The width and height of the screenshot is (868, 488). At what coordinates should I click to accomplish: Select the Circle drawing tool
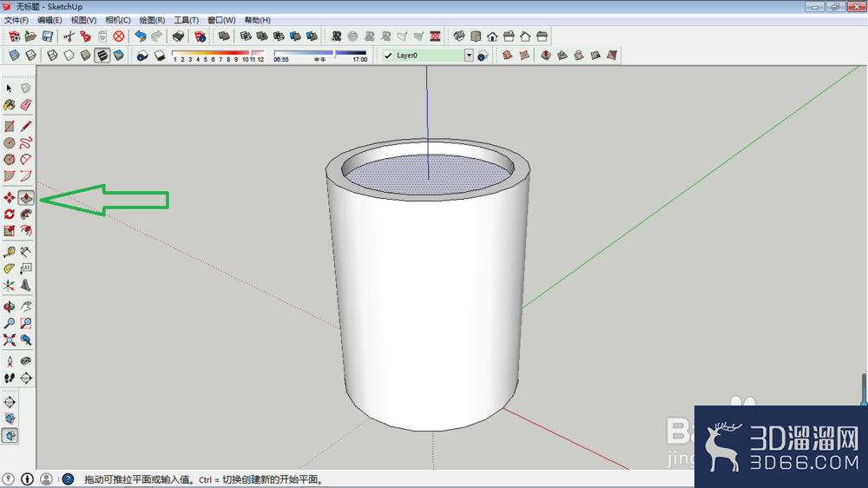point(10,143)
